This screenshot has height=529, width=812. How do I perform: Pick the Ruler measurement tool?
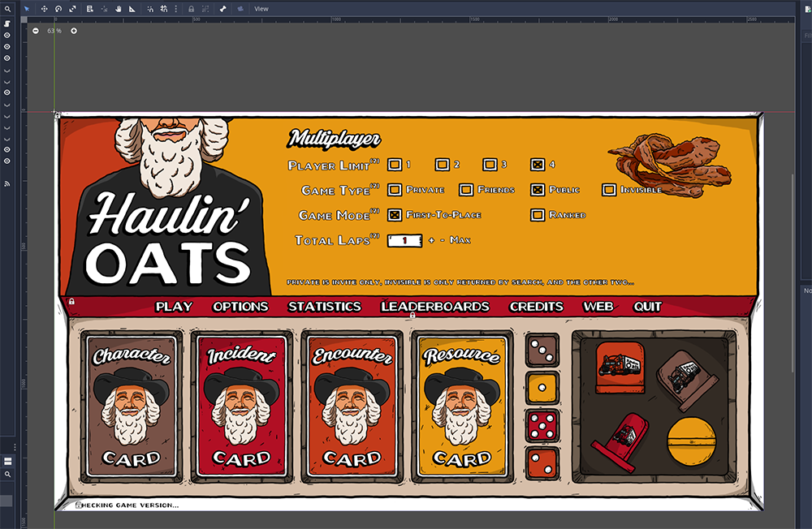pos(132,9)
